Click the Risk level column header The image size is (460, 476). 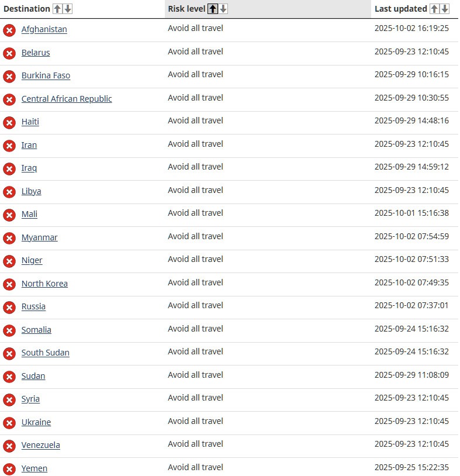tap(186, 9)
